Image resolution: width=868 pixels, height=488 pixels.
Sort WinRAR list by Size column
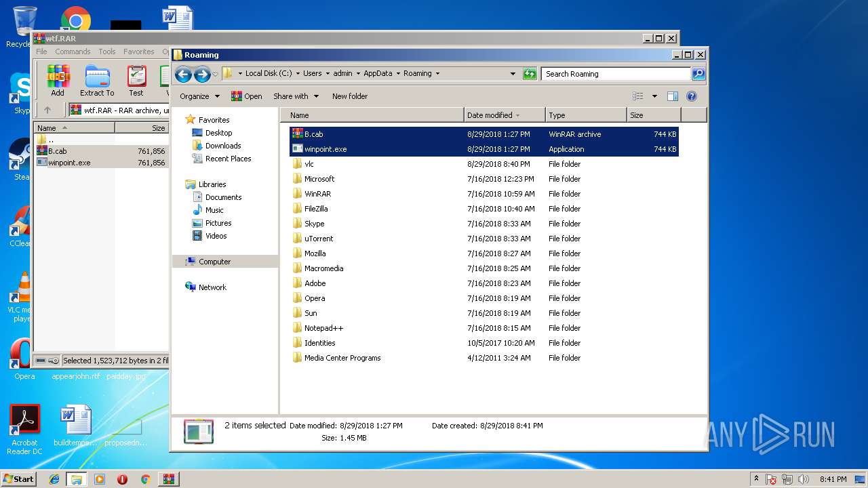pyautogui.click(x=142, y=127)
